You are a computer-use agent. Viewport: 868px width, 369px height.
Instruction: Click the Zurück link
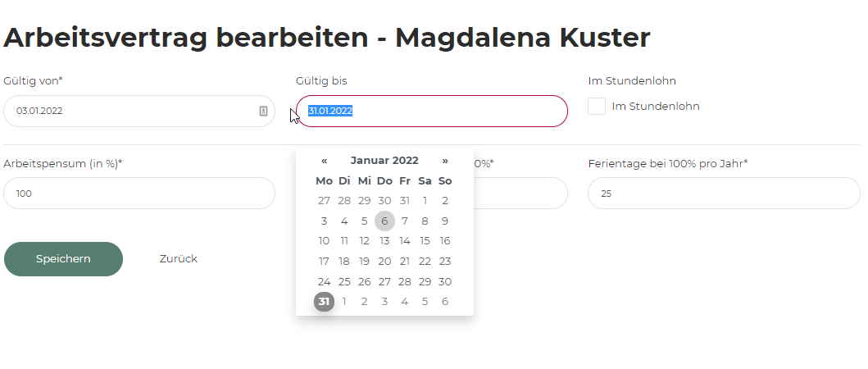(x=178, y=259)
